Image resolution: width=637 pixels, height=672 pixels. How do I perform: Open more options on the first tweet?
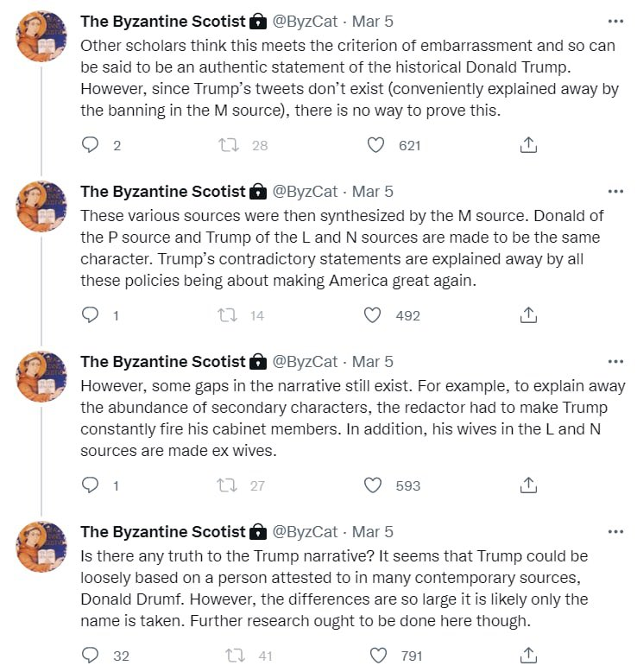[615, 21]
